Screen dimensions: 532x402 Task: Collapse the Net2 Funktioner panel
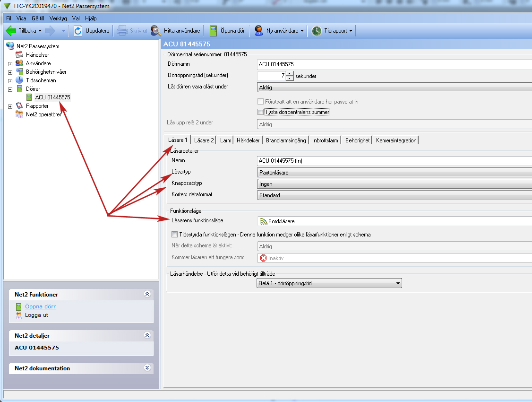tap(147, 294)
